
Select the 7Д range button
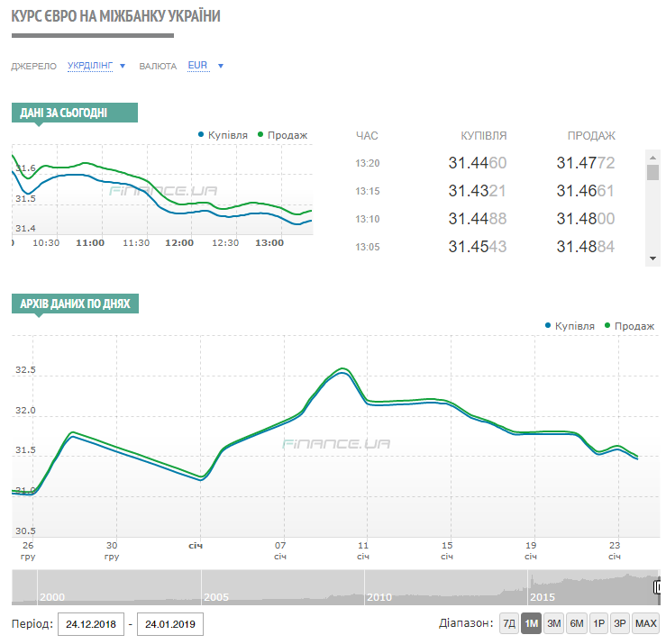click(x=508, y=623)
